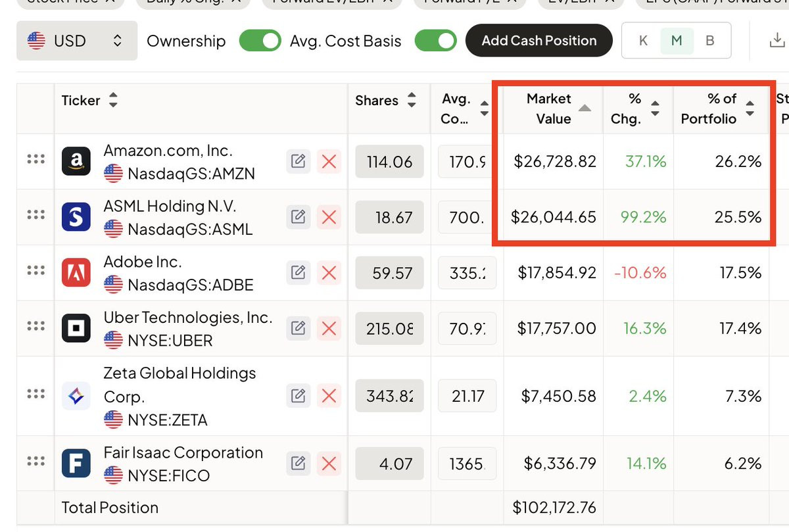789x532 pixels.
Task: Edit the ASML Holding position
Action: click(x=298, y=217)
